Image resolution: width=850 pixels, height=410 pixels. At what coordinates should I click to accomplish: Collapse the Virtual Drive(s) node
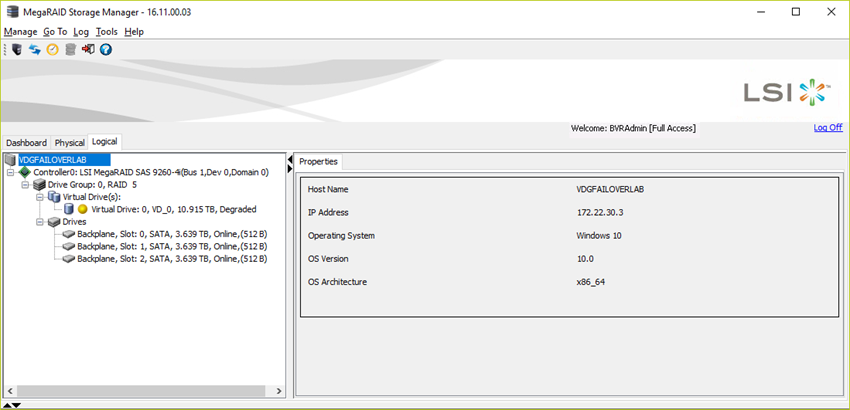click(x=38, y=198)
